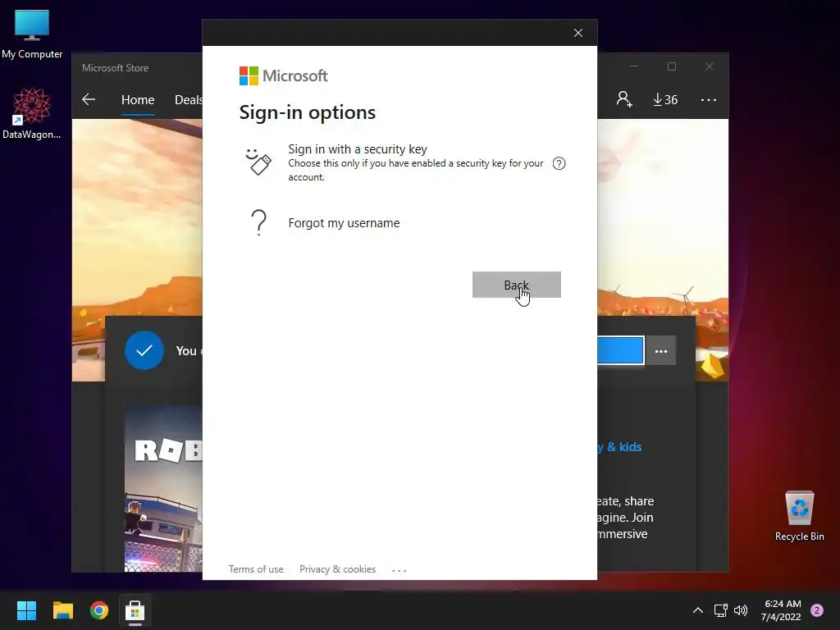Open File Explorer from taskbar
840x630 pixels.
[x=62, y=610]
